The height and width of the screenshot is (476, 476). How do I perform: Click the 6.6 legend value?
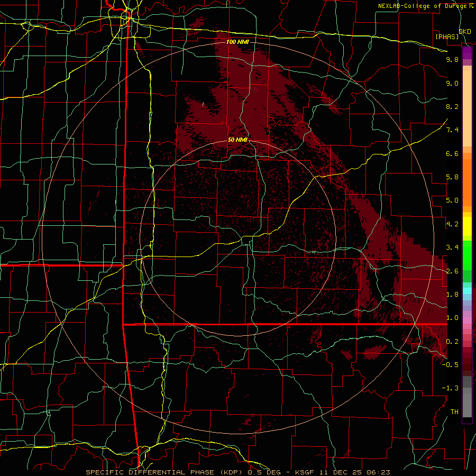(x=452, y=153)
